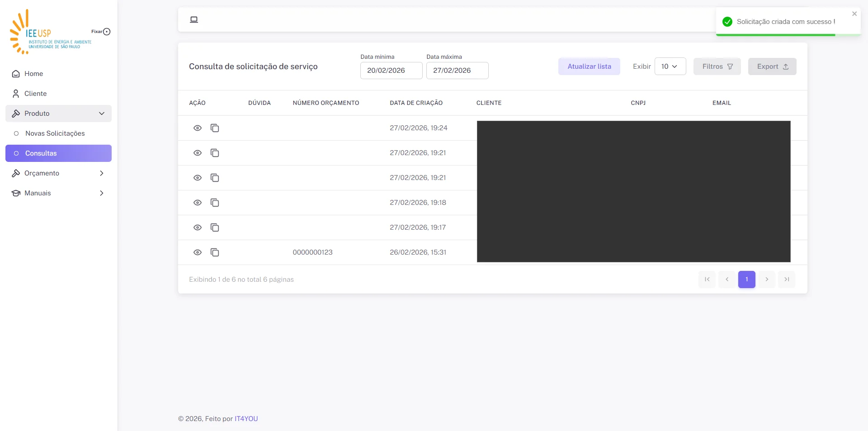The image size is (868, 431).
Task: Go to the previous page of results
Action: pyautogui.click(x=727, y=279)
